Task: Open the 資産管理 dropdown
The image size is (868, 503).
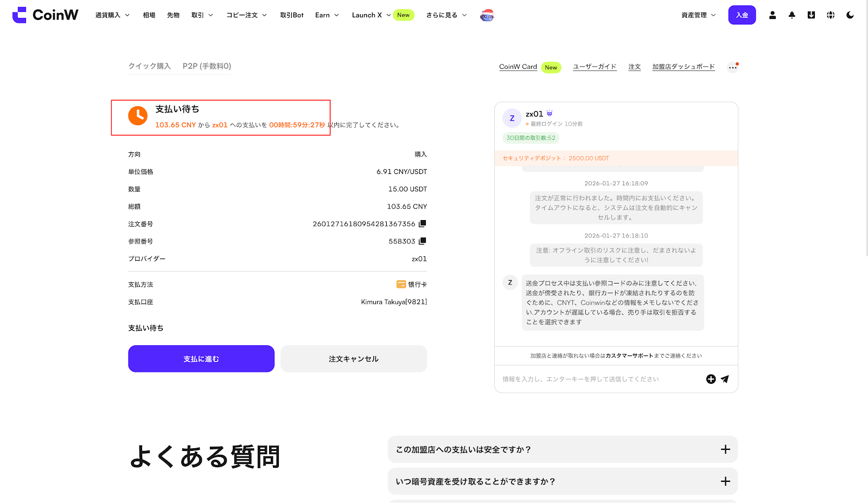Action: click(x=698, y=15)
